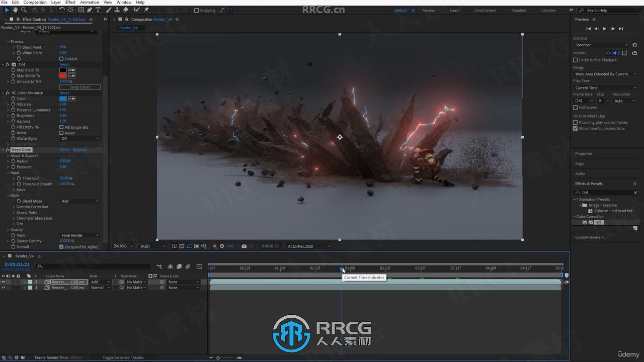The width and height of the screenshot is (644, 362).
Task: Select the Clone Stamp tool
Action: (x=117, y=10)
